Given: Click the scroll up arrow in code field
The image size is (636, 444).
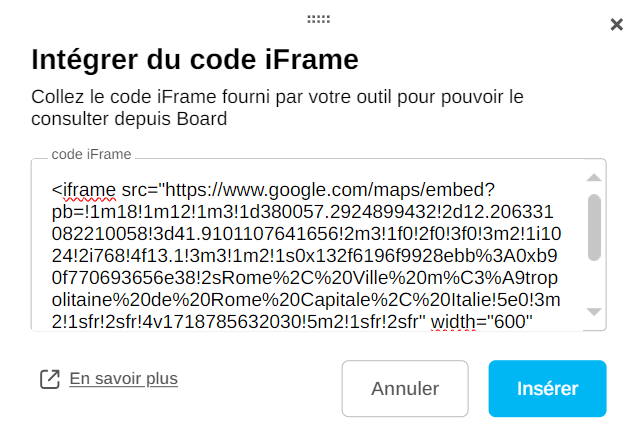Looking at the screenshot, I should pos(593,179).
